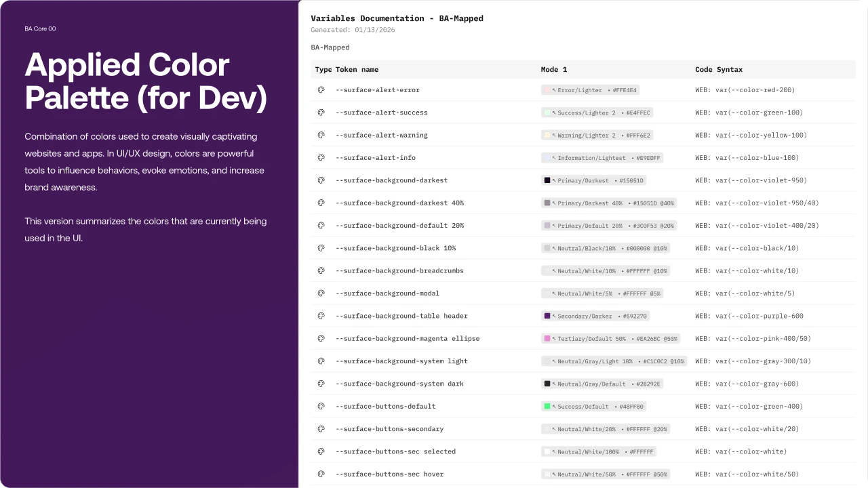Click the BA Core 00 label
868x488 pixels.
coord(40,28)
